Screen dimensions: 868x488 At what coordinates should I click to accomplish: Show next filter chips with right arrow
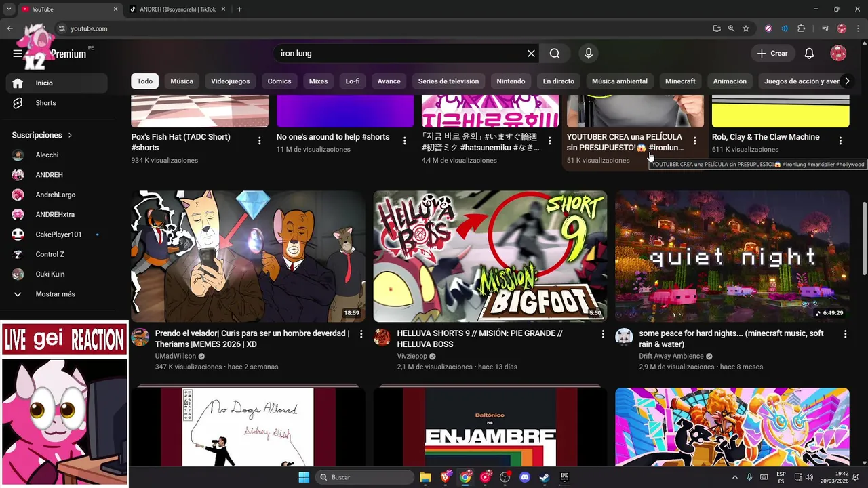[x=846, y=81]
